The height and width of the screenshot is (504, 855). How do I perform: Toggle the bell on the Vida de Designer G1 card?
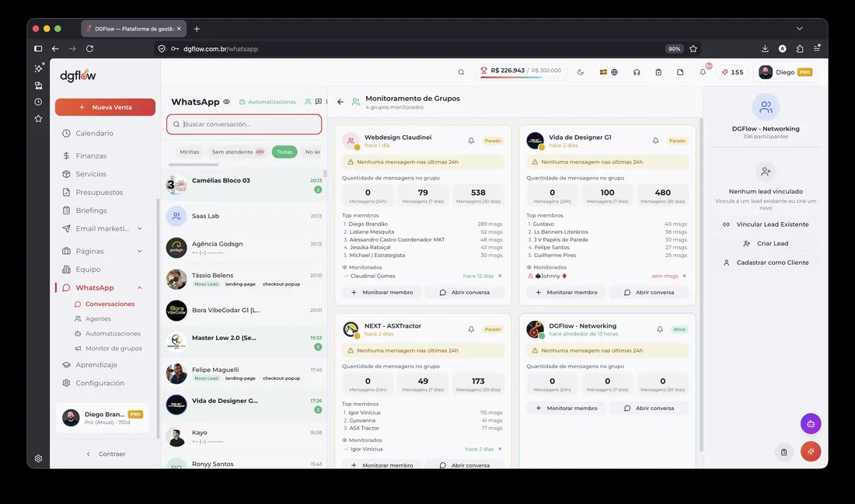[655, 141]
